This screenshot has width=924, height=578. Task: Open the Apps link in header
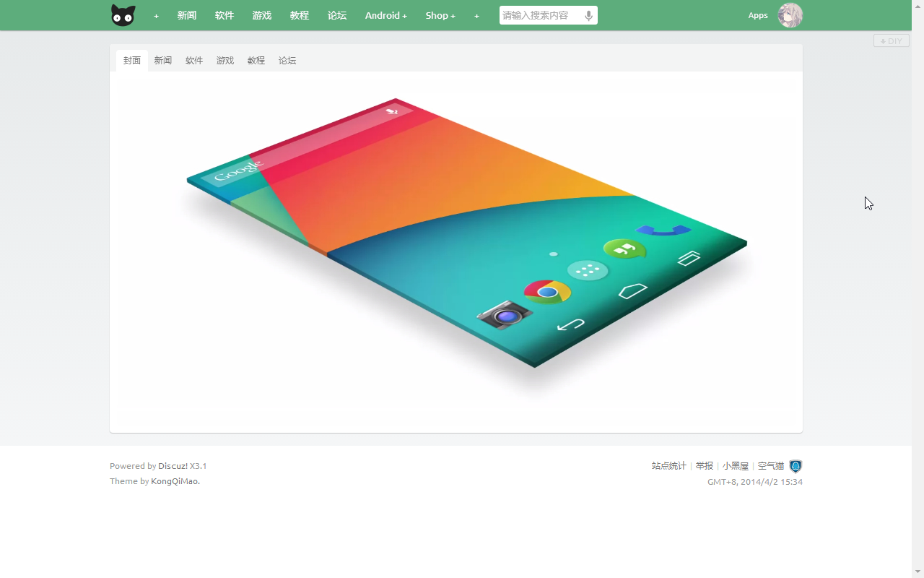point(758,15)
